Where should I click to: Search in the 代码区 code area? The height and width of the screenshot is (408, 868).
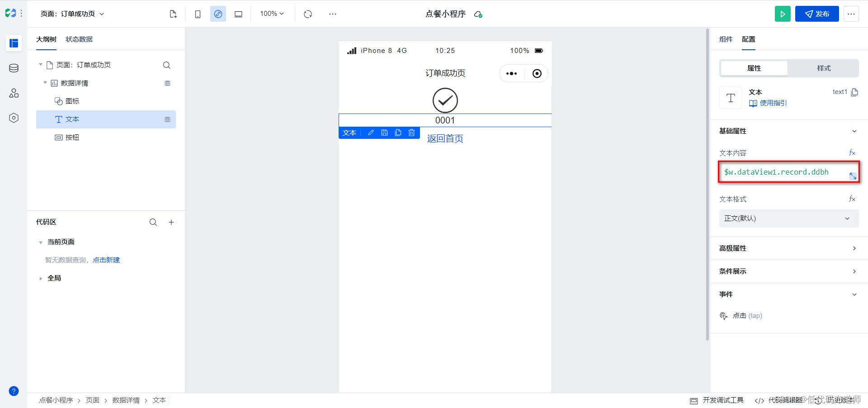pos(153,222)
